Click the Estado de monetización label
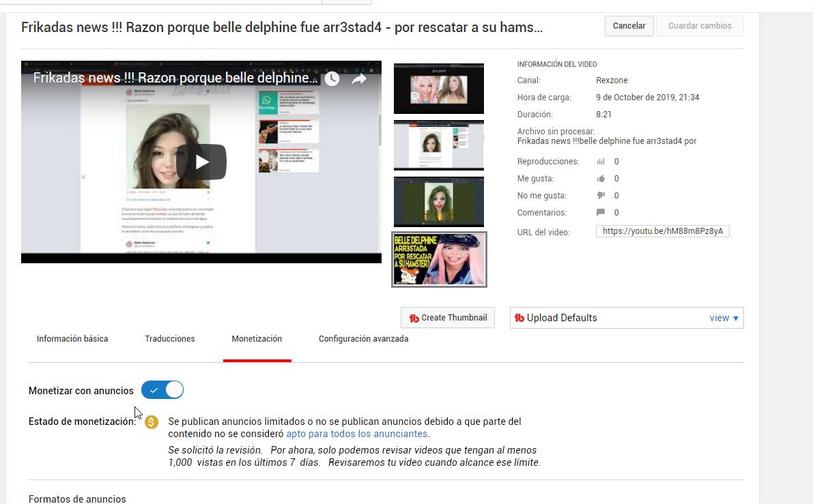Viewport: 813px width, 504px height. coord(82,421)
